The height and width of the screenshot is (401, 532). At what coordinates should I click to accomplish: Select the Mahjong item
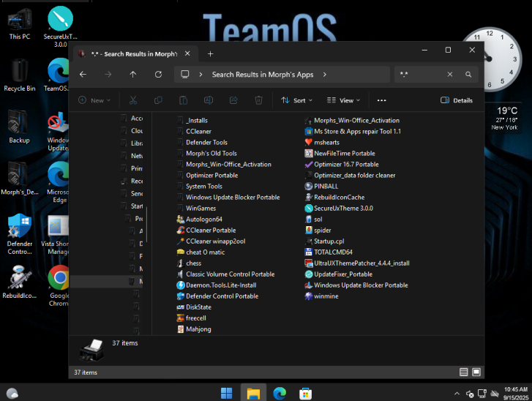pyautogui.click(x=194, y=329)
